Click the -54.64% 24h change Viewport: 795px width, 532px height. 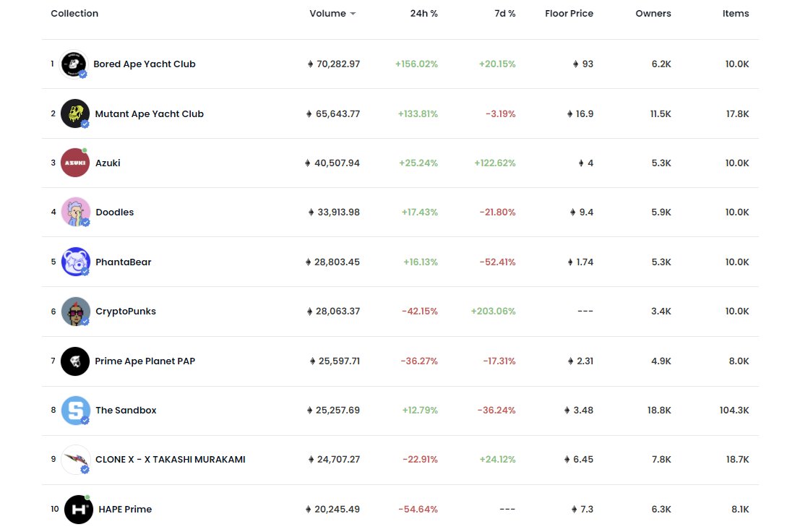(418, 509)
